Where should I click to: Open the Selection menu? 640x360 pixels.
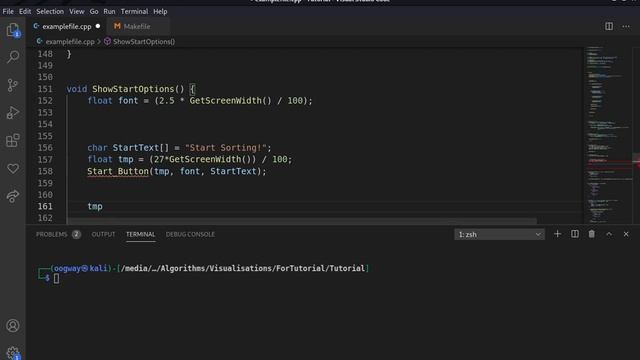click(x=50, y=11)
